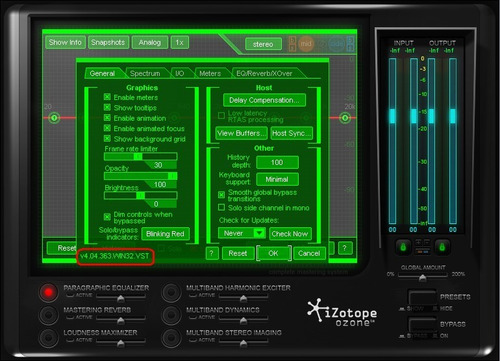500x361 pixels.
Task: Confirm the options with OK
Action: [273, 253]
